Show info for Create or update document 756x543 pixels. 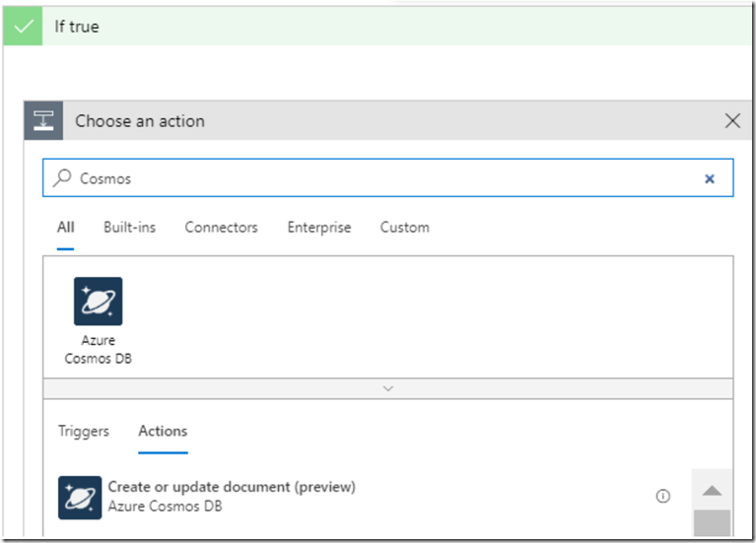click(x=663, y=496)
